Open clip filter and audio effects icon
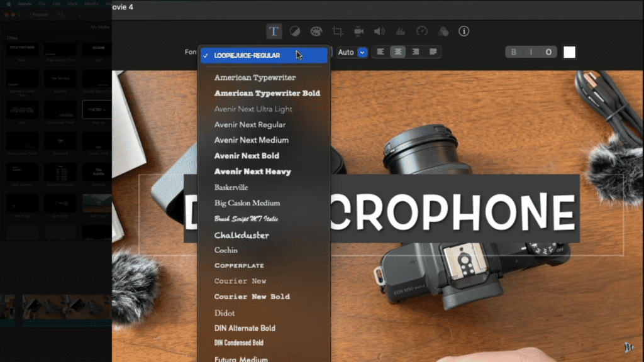The height and width of the screenshot is (362, 644). 443,31
